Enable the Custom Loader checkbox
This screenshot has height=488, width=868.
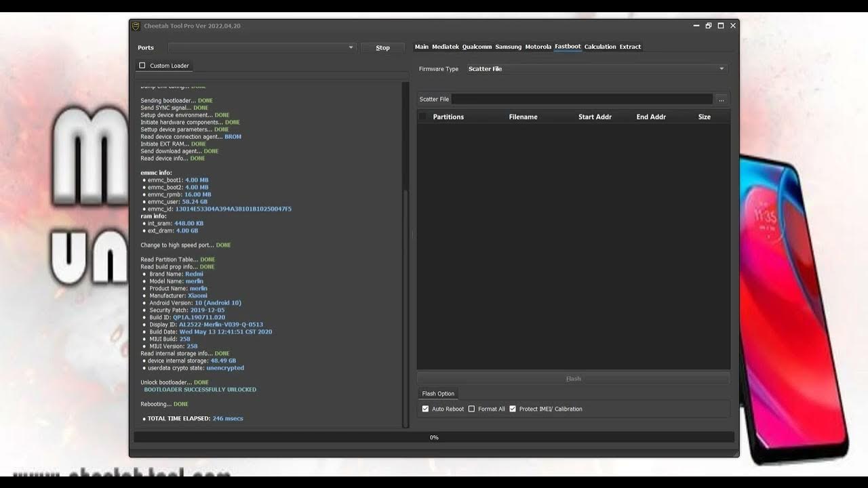pyautogui.click(x=142, y=66)
